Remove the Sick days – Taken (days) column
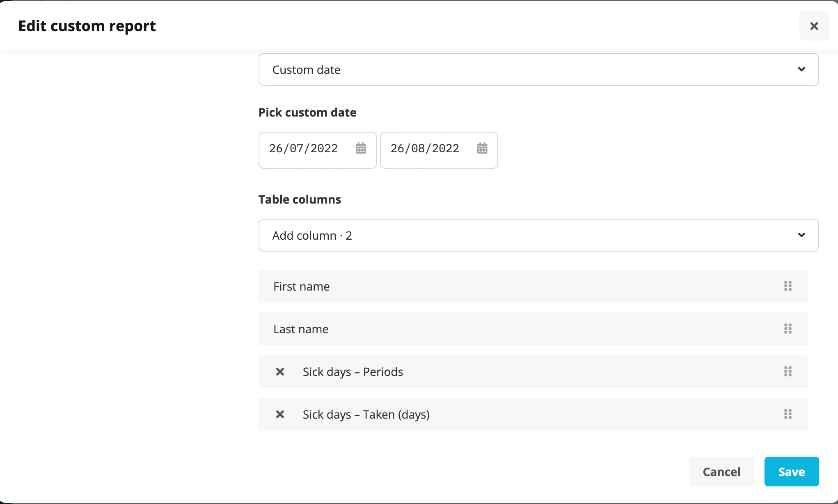The height and width of the screenshot is (504, 838). [280, 414]
